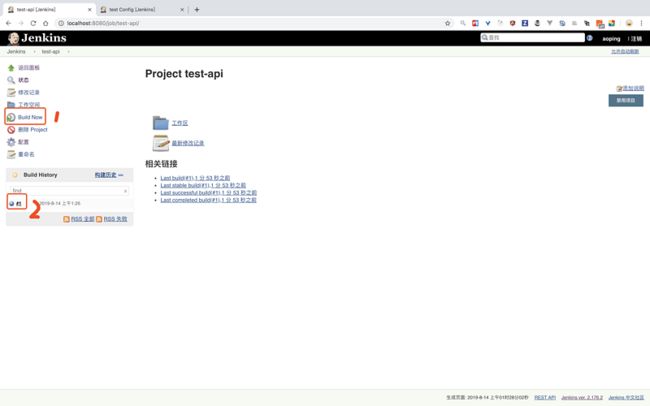Collapse the Build History trend dash toggle
The image size is (650, 406).
(x=121, y=175)
